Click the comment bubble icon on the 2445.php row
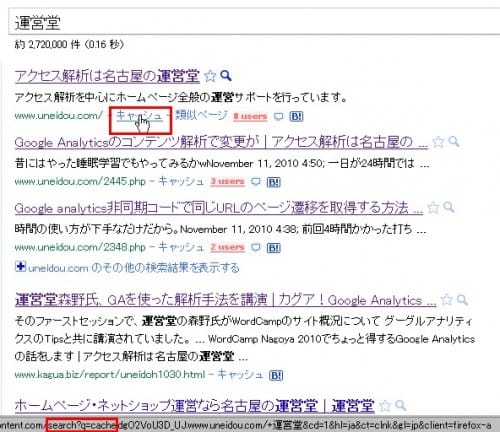This screenshot has height=432, width=500. (x=256, y=182)
